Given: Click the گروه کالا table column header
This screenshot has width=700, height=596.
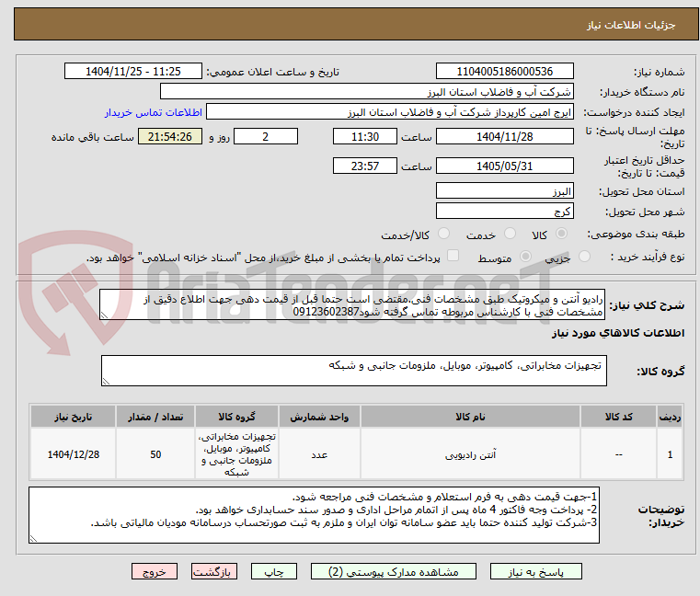Looking at the screenshot, I should (x=236, y=417).
